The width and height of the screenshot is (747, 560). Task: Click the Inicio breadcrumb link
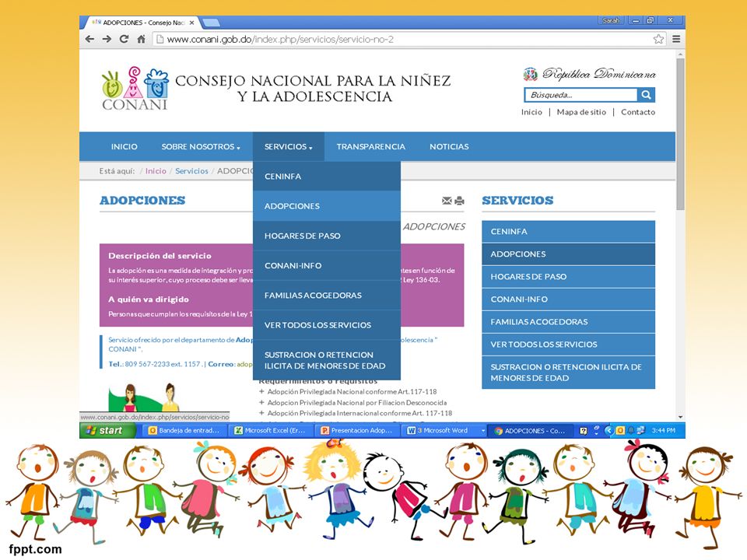tap(156, 171)
